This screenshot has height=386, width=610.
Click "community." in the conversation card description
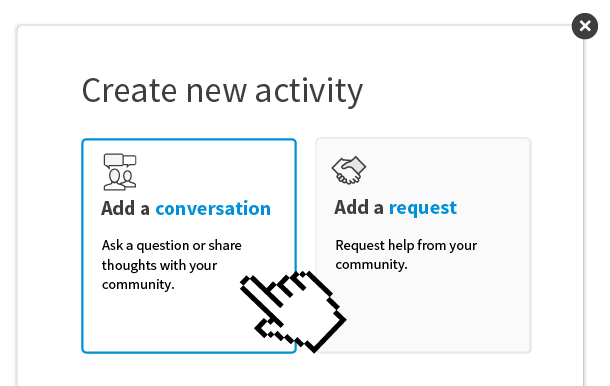coord(138,284)
